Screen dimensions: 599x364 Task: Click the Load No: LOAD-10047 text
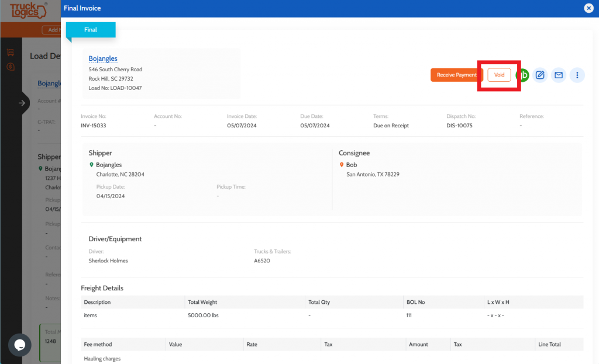(x=115, y=88)
